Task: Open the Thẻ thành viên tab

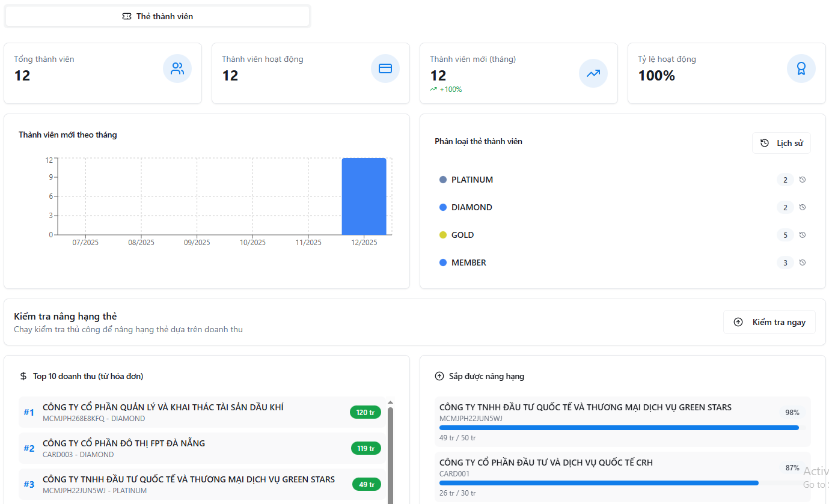Action: click(x=158, y=16)
